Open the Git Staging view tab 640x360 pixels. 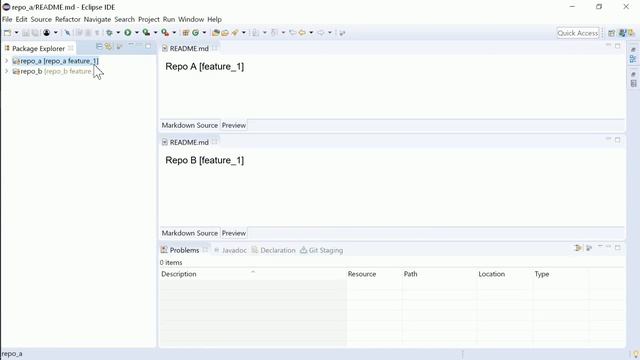[x=322, y=250]
